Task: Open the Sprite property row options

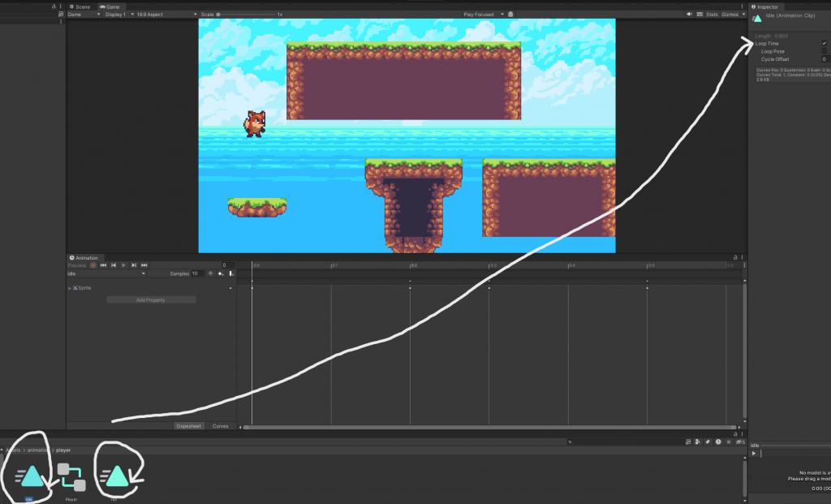Action: (230, 288)
